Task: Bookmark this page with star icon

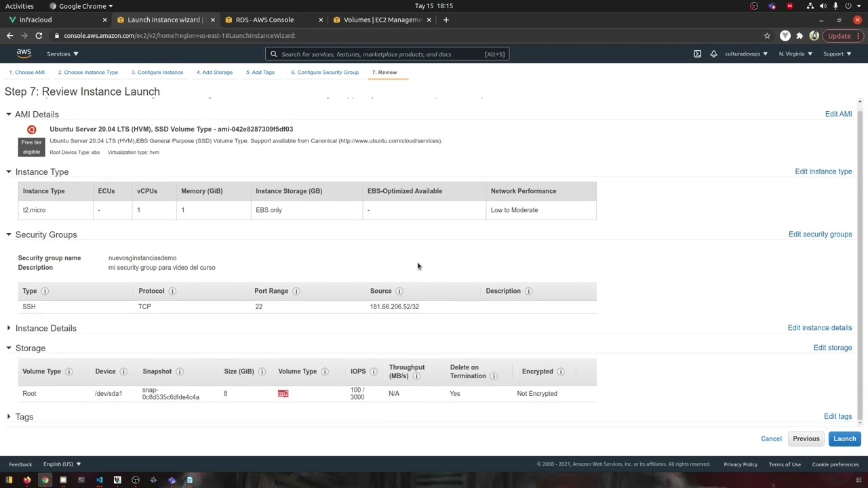Action: (767, 36)
